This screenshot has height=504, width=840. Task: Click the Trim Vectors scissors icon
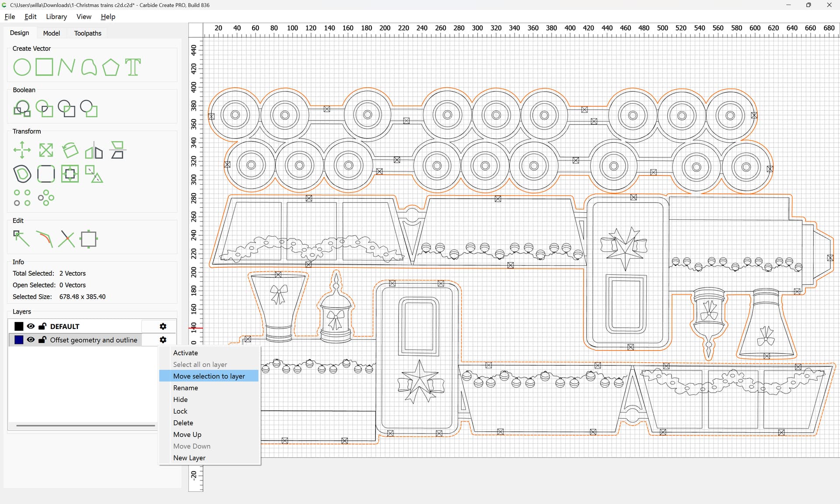pyautogui.click(x=66, y=239)
